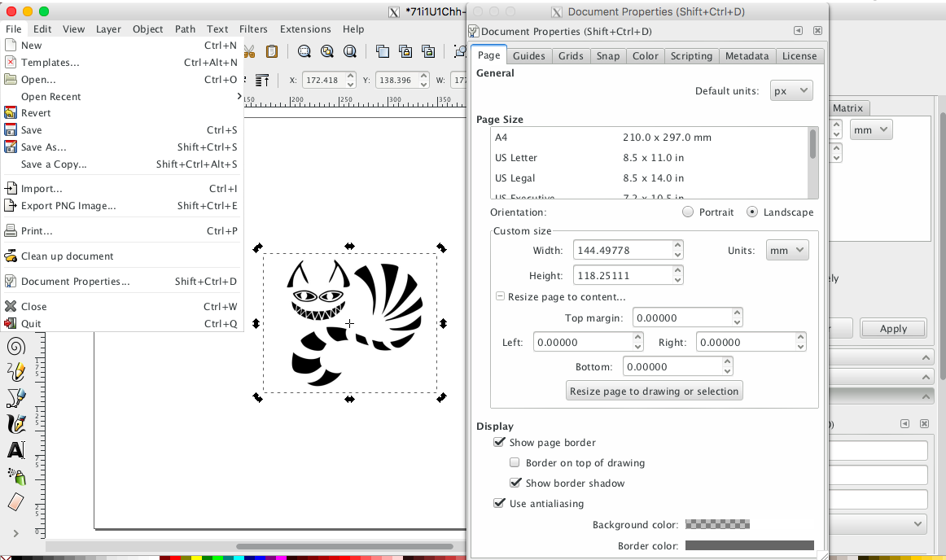Toggle Use antialiasing checkbox
Viewport: 946px width, 560px height.
tap(499, 503)
